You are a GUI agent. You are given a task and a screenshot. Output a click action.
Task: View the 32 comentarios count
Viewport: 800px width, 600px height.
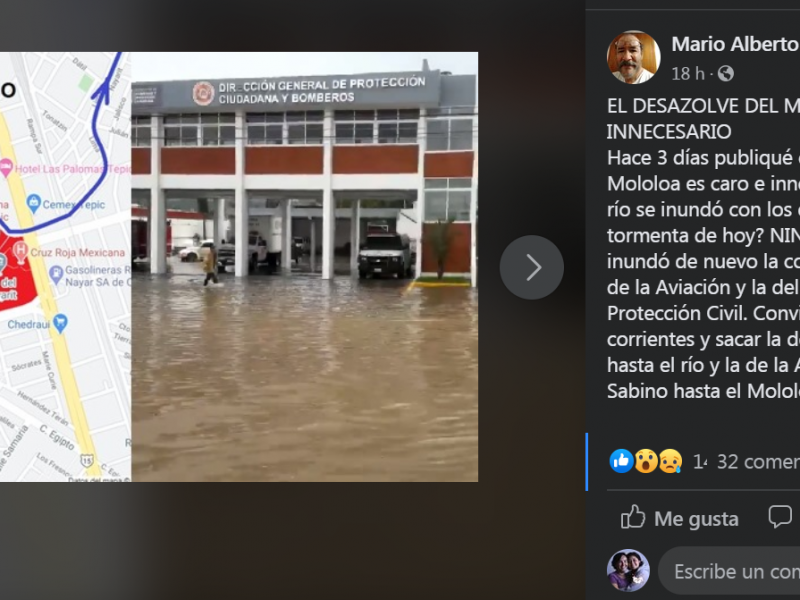pyautogui.click(x=758, y=462)
